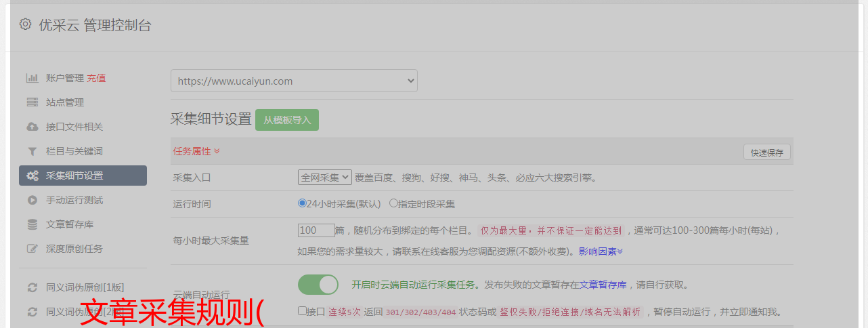Click the edit icon for 深度原创任务

point(32,249)
